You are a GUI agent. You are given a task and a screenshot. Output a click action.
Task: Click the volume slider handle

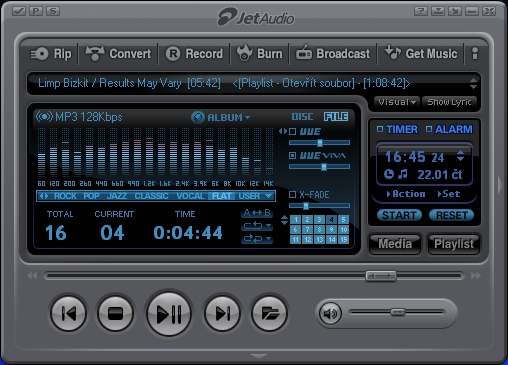[398, 312]
